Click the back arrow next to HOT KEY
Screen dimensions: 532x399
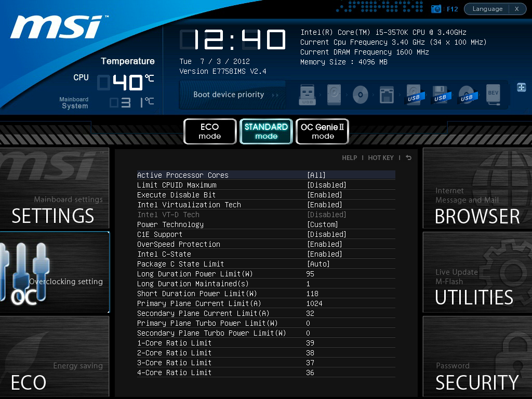coord(408,158)
